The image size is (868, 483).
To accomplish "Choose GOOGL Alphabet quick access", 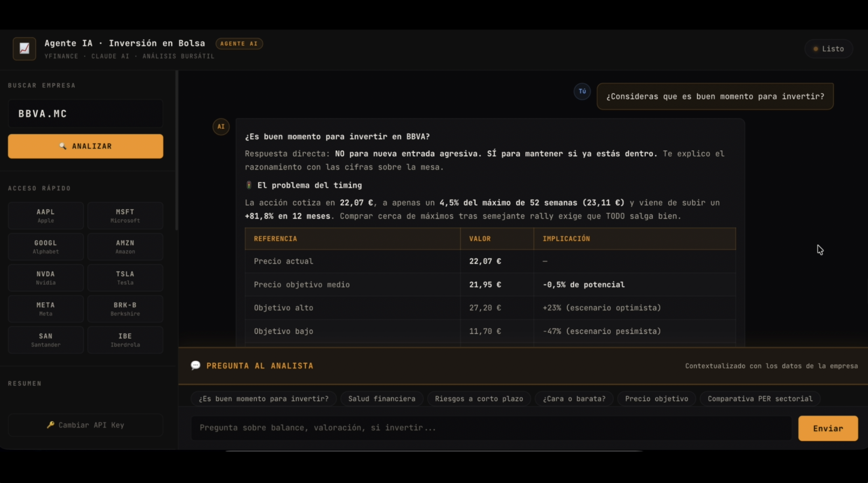I will point(46,247).
